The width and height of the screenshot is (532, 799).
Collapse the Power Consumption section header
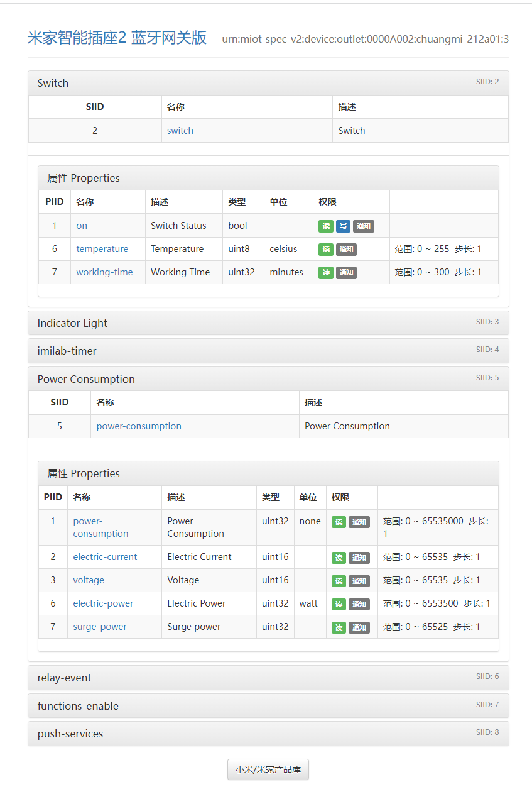(x=268, y=379)
